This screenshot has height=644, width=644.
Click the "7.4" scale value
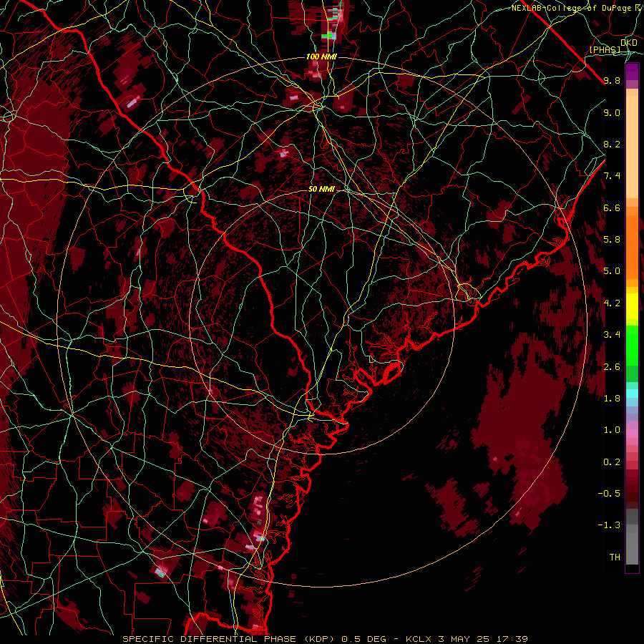612,176
